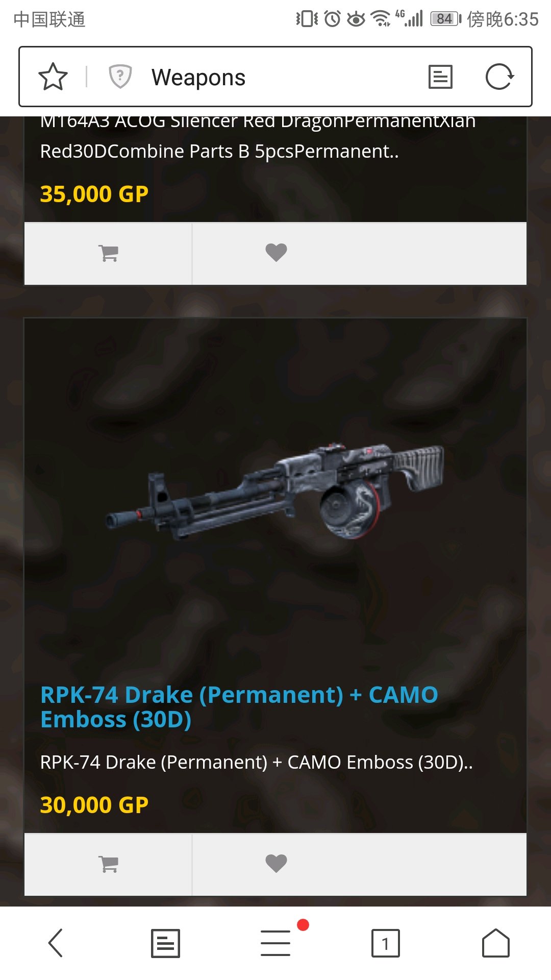
Task: Click the 35,000 GP price label
Action: 94,194
